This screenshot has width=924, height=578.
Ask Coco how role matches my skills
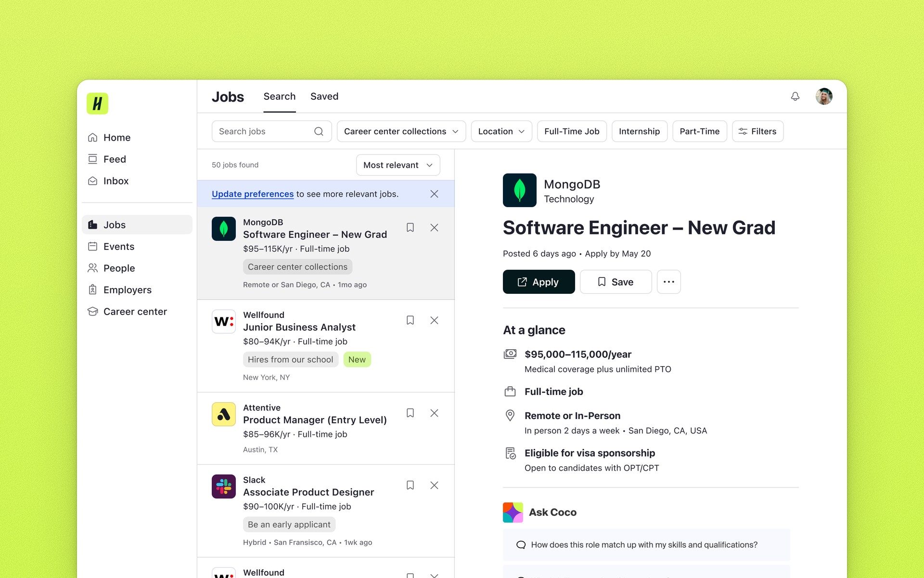pos(646,545)
